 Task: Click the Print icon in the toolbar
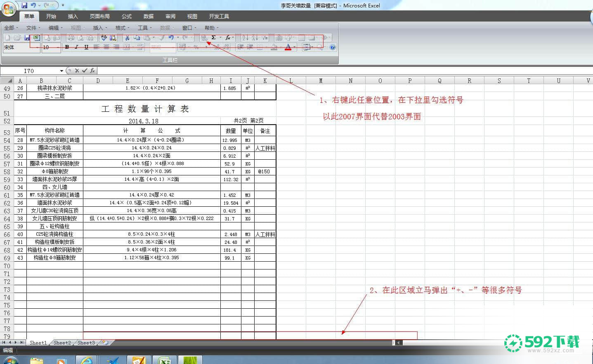(71, 38)
